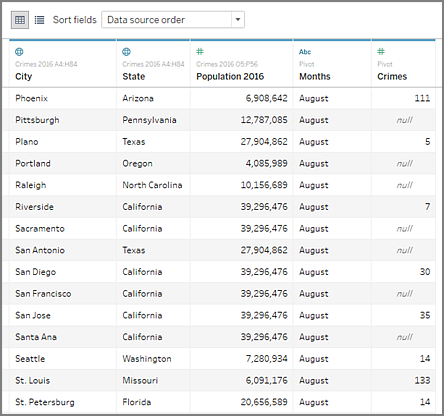This screenshot has height=416, width=444.
Task: Open the Sort fields dropdown arrow
Action: (238, 20)
